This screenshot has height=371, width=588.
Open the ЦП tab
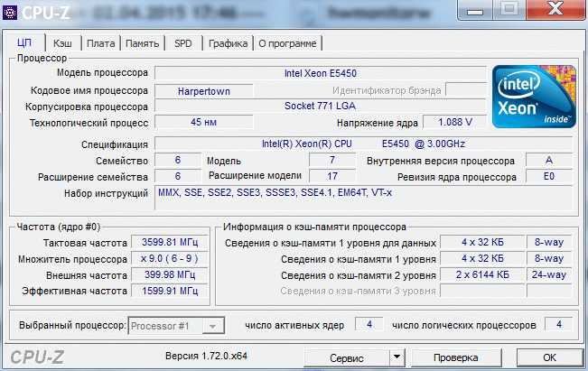(x=25, y=42)
